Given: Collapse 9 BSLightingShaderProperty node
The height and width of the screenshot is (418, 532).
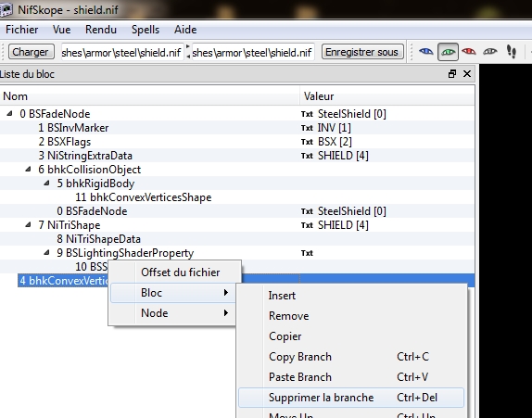Looking at the screenshot, I should click(46, 253).
